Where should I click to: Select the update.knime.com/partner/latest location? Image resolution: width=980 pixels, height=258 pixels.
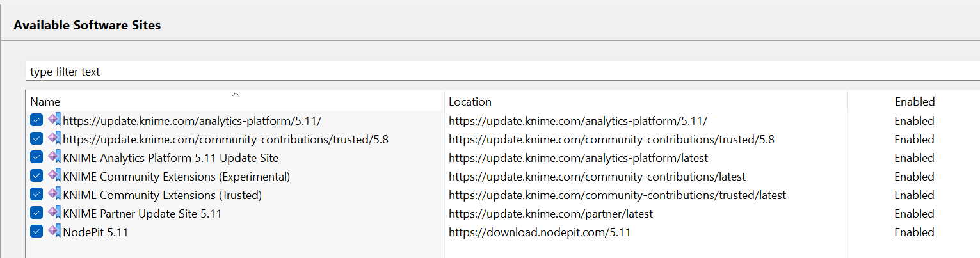coord(550,214)
